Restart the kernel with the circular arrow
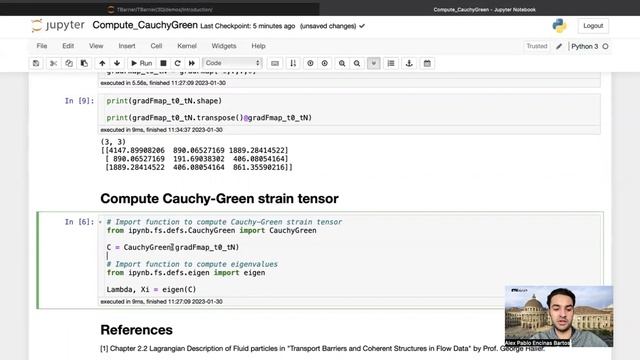640x360 pixels. tap(178, 63)
